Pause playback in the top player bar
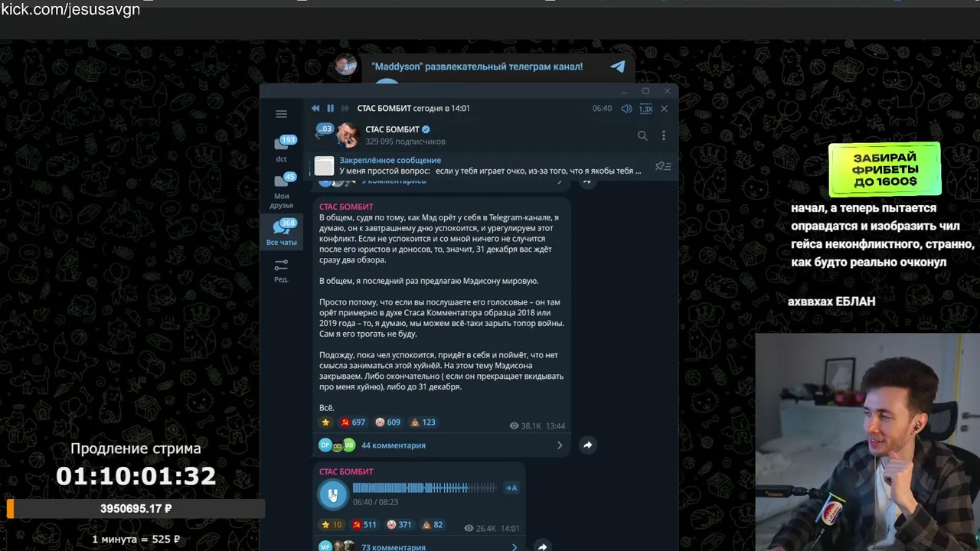980x551 pixels. pyautogui.click(x=330, y=109)
